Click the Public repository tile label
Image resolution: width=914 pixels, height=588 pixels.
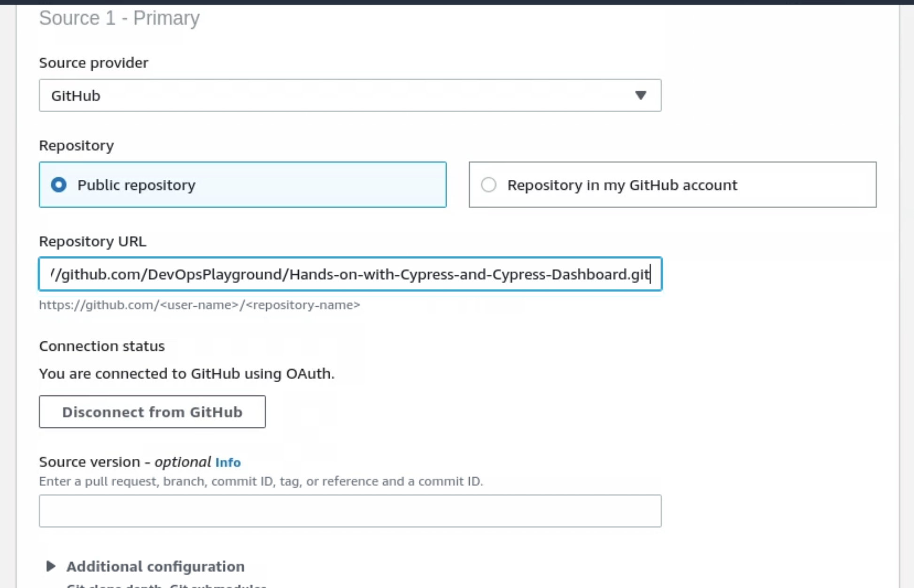pyautogui.click(x=136, y=185)
